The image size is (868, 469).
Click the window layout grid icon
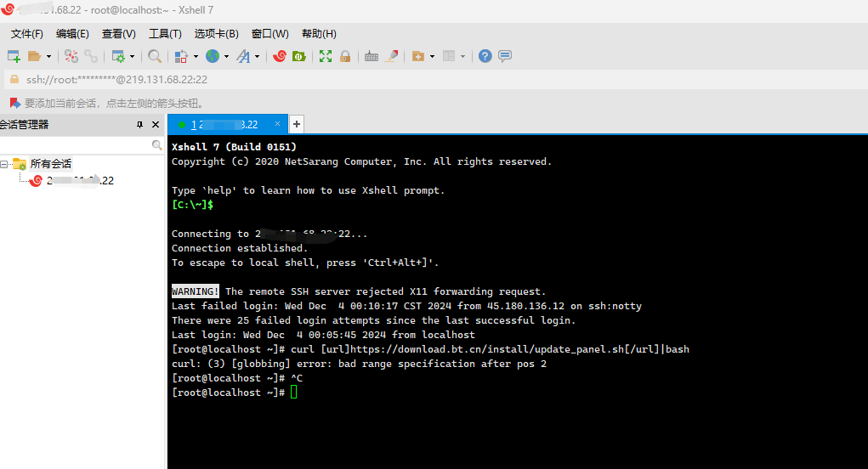(x=449, y=56)
